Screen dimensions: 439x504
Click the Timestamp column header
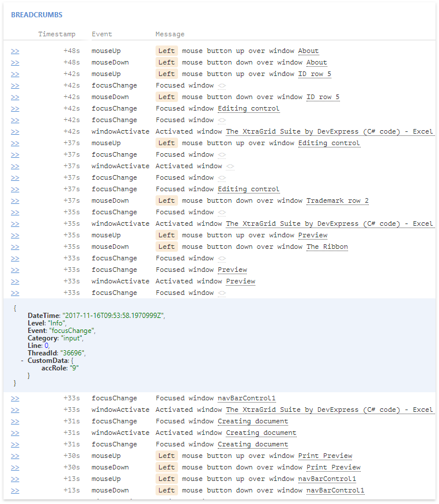[56, 35]
